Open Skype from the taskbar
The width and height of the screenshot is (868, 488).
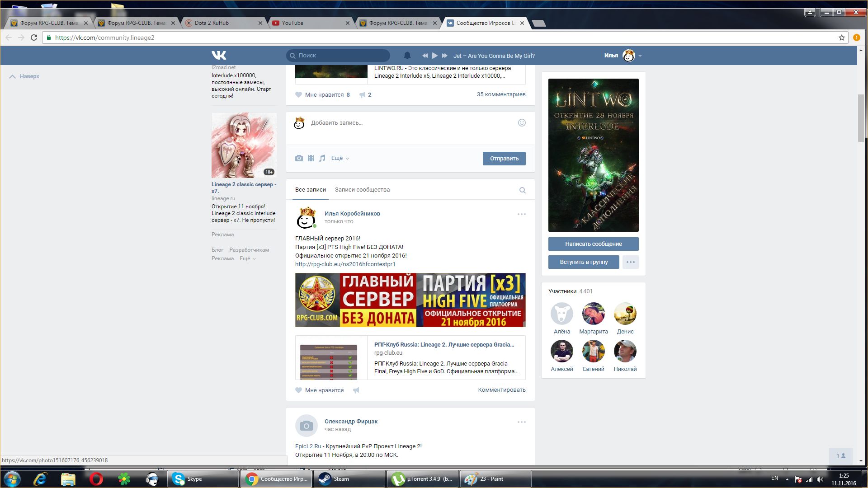(x=203, y=479)
